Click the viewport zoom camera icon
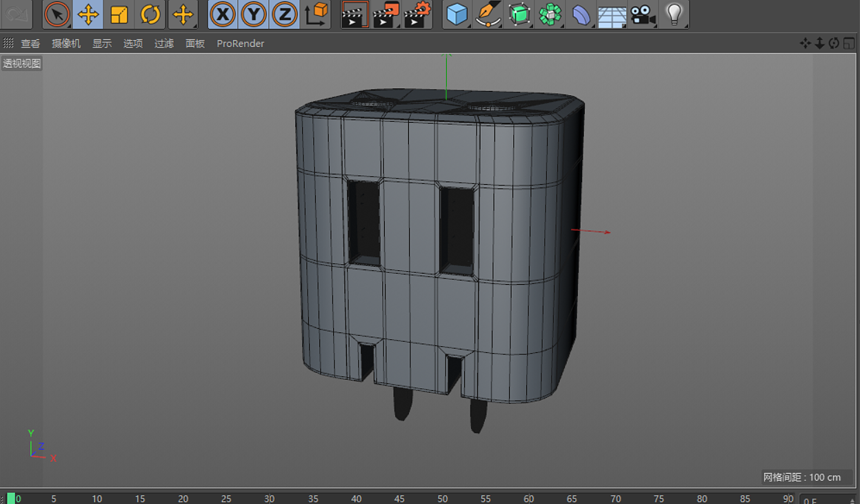The image size is (860, 504). click(819, 43)
